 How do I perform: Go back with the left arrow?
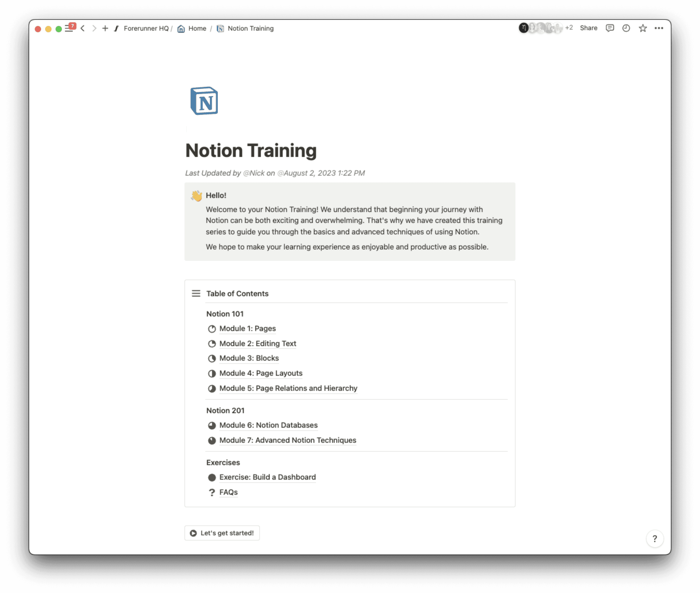pyautogui.click(x=83, y=29)
